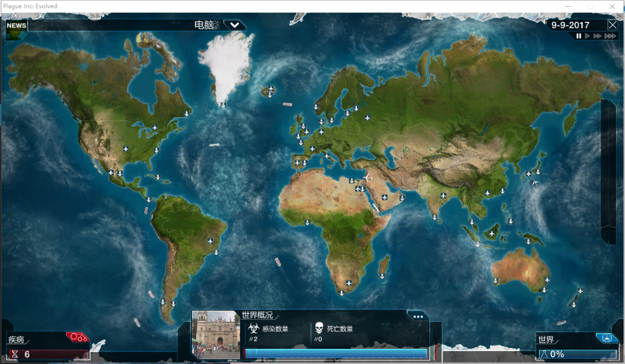Select Norway's seaport anchor icon
Screen dimensions: 625x364
click(316, 106)
